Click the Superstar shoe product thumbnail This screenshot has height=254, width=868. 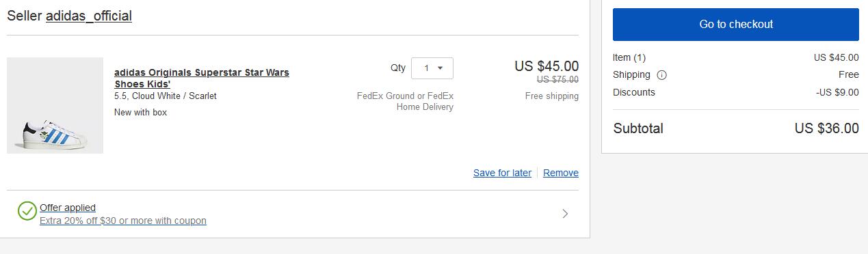(55, 105)
